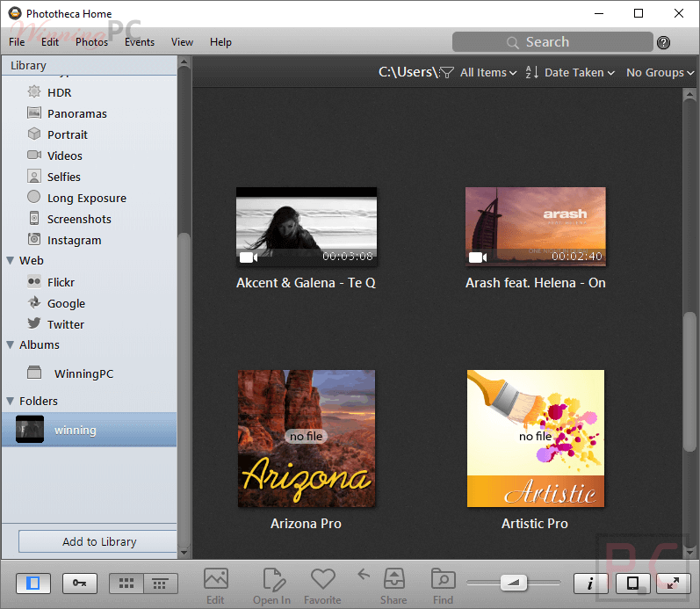This screenshot has height=609, width=700.
Task: Open the File menu
Action: coord(17,42)
